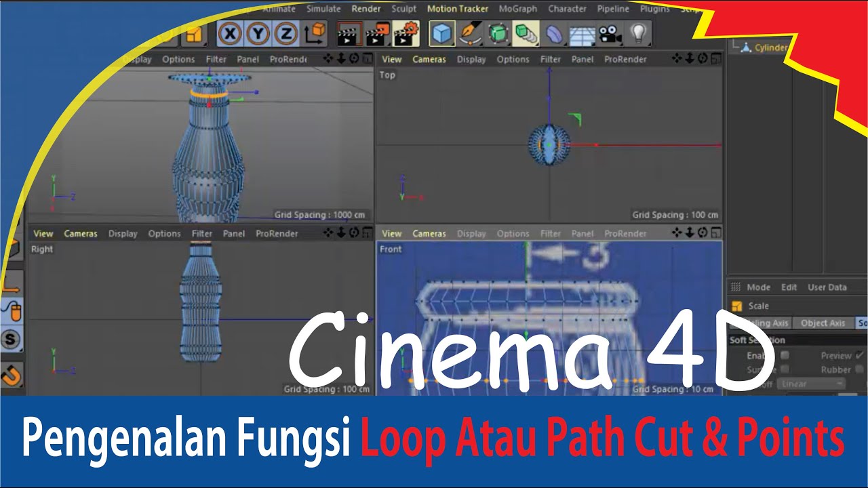Select the Cylinder object in Object manager
The width and height of the screenshot is (868, 488).
point(770,47)
